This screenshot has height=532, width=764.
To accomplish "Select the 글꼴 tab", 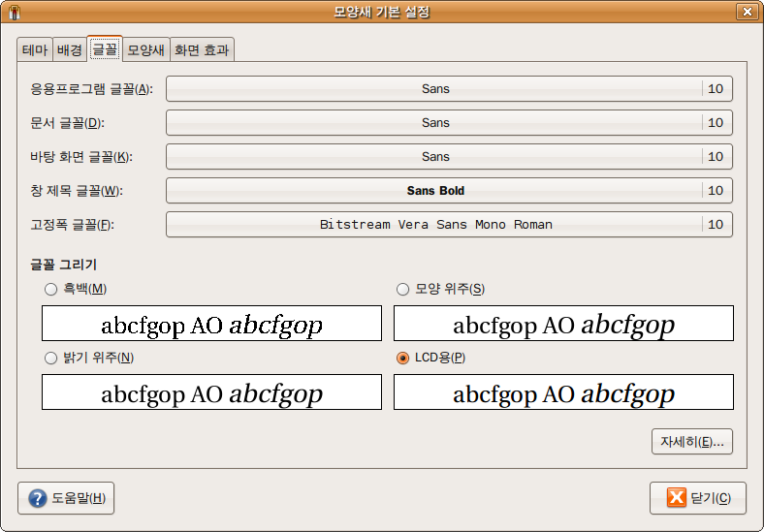I will tap(105, 48).
